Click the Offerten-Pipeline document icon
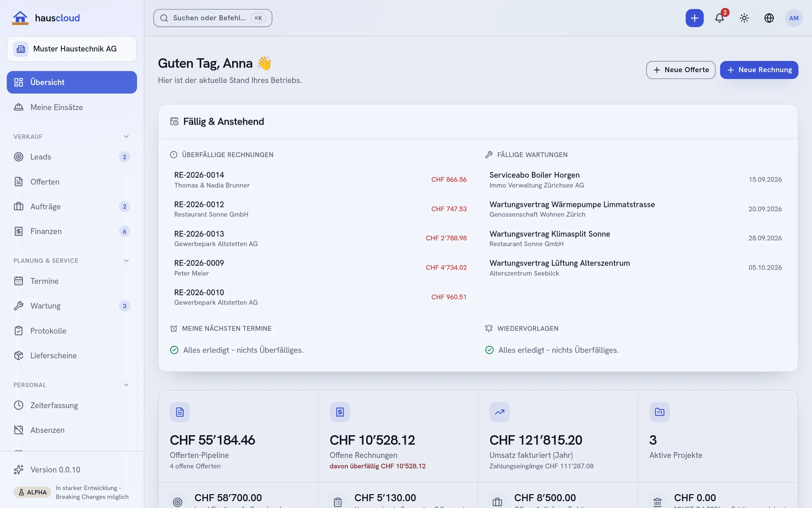812x508 pixels. tap(180, 412)
